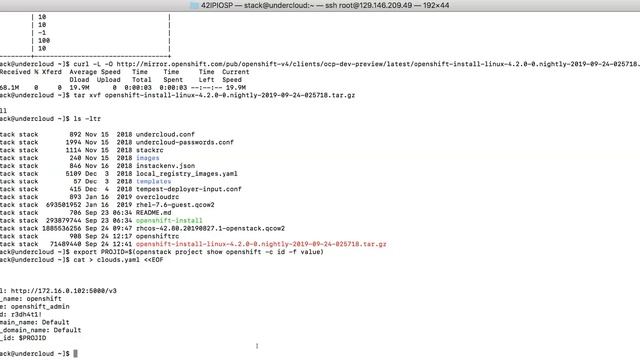640x360 pixels.
Task: Click the curl command's mirror.openshift.com URL
Action: 378,64
